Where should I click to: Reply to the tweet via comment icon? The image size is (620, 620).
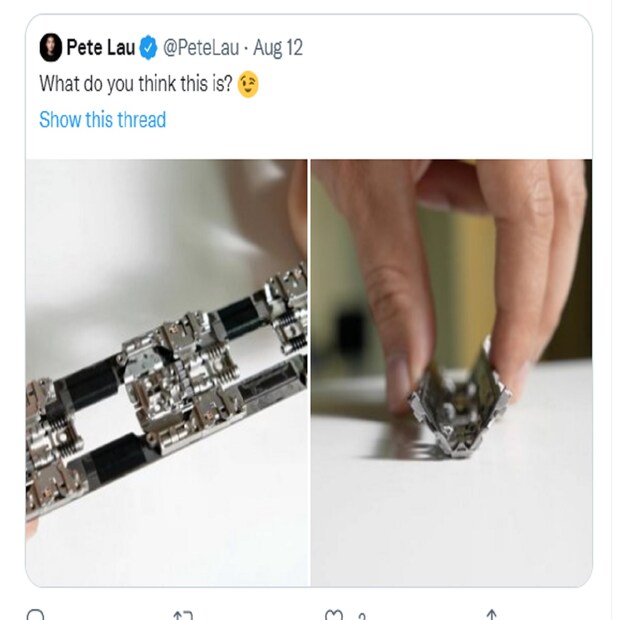[36, 614]
